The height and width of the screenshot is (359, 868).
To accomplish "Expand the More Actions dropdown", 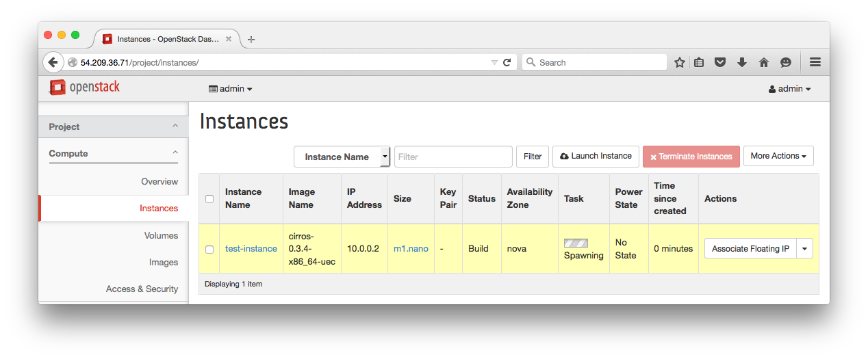I will (778, 156).
